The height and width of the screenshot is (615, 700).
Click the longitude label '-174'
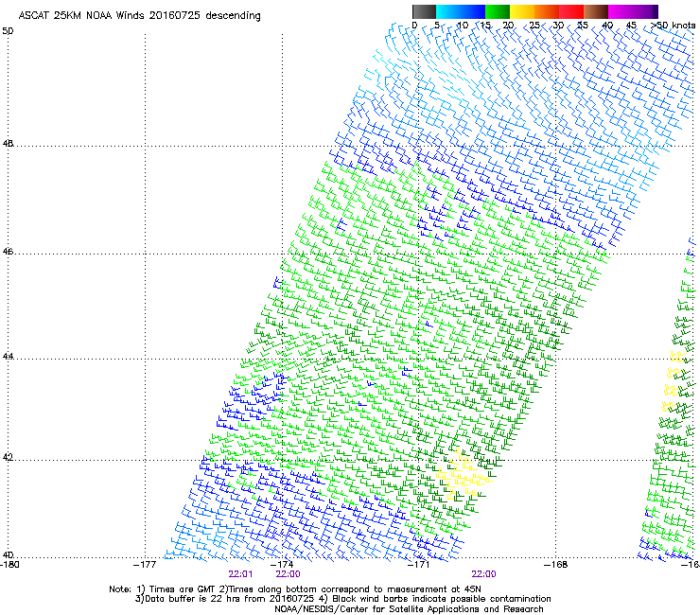(x=282, y=565)
